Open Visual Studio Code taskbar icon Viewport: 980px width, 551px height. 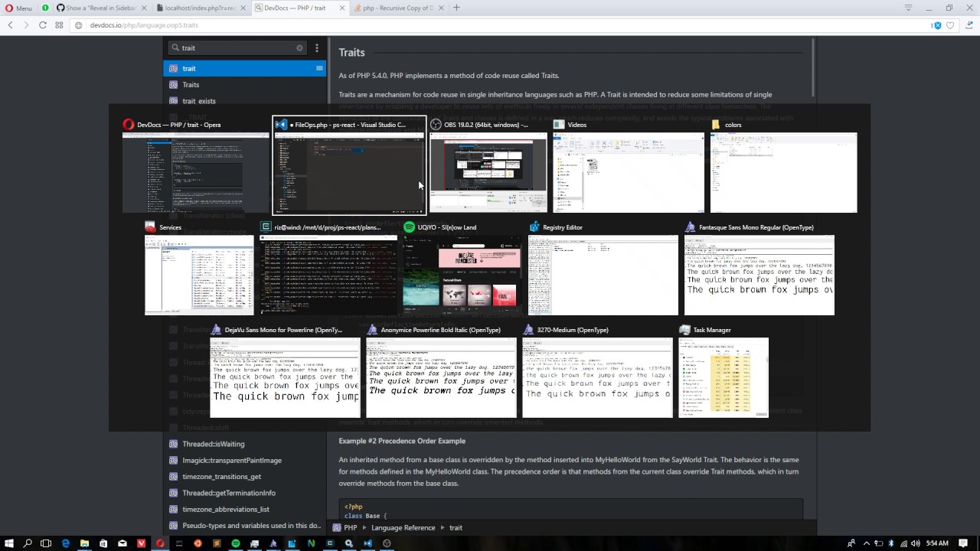367,543
